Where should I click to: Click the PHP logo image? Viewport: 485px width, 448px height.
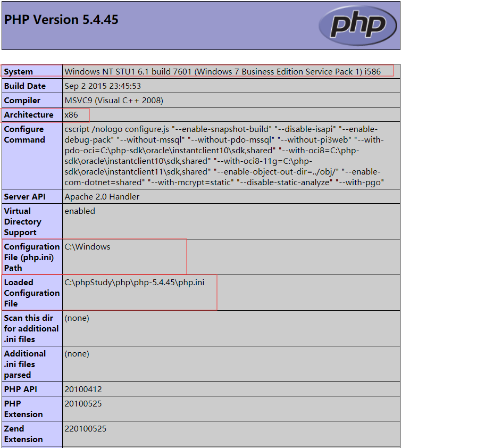(358, 26)
